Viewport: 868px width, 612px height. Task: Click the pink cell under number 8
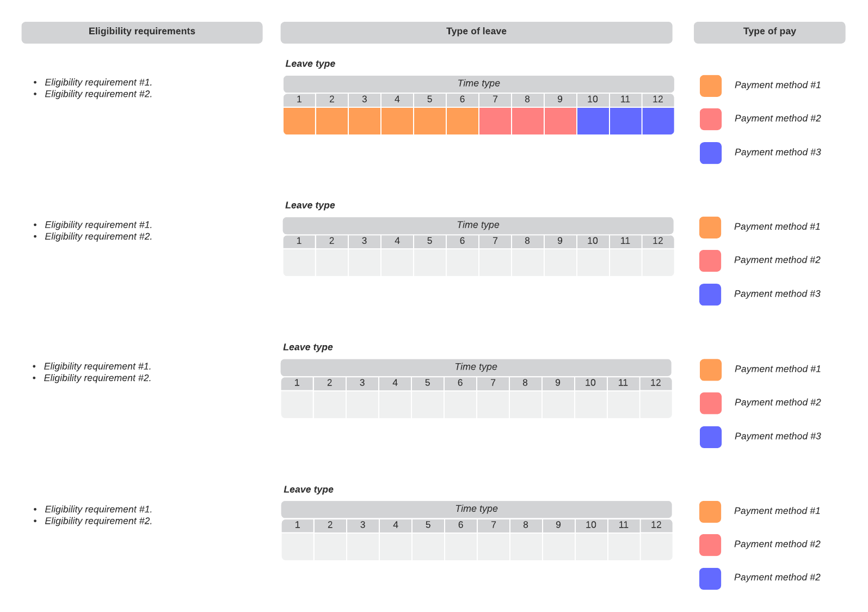pyautogui.click(x=527, y=121)
